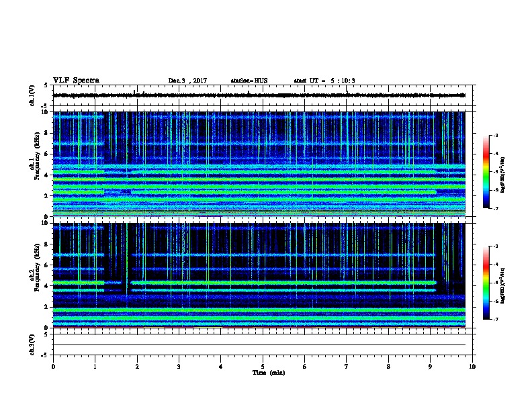The height and width of the screenshot is (411, 532).
Task: Click the time axis tick label "1"
Action: 95,367
